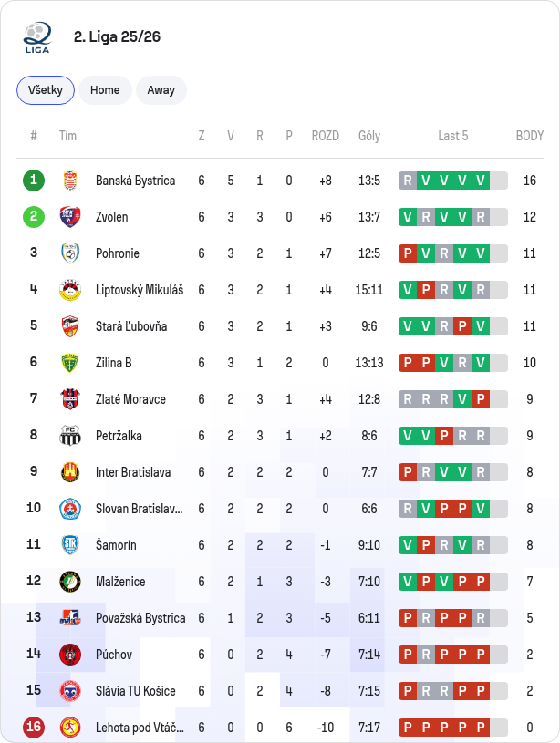Click the Žilina B badge
The width and height of the screenshot is (560, 743).
[x=70, y=363]
